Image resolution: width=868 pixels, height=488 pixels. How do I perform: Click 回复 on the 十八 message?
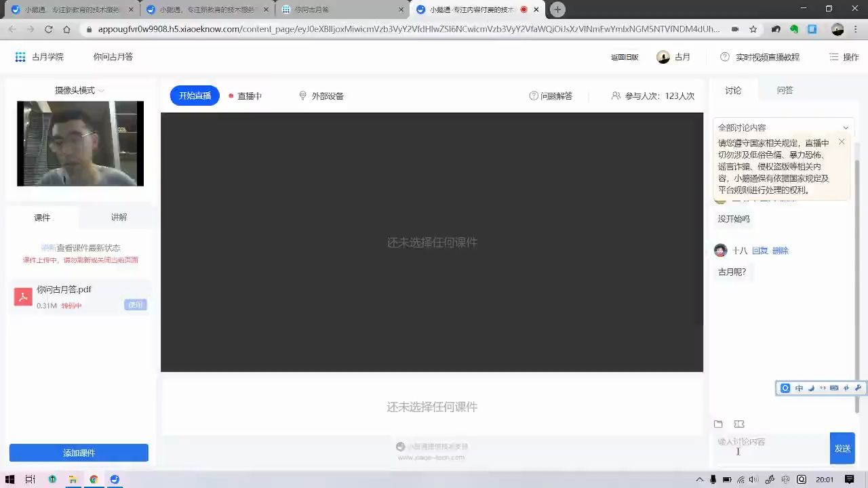tap(760, 251)
